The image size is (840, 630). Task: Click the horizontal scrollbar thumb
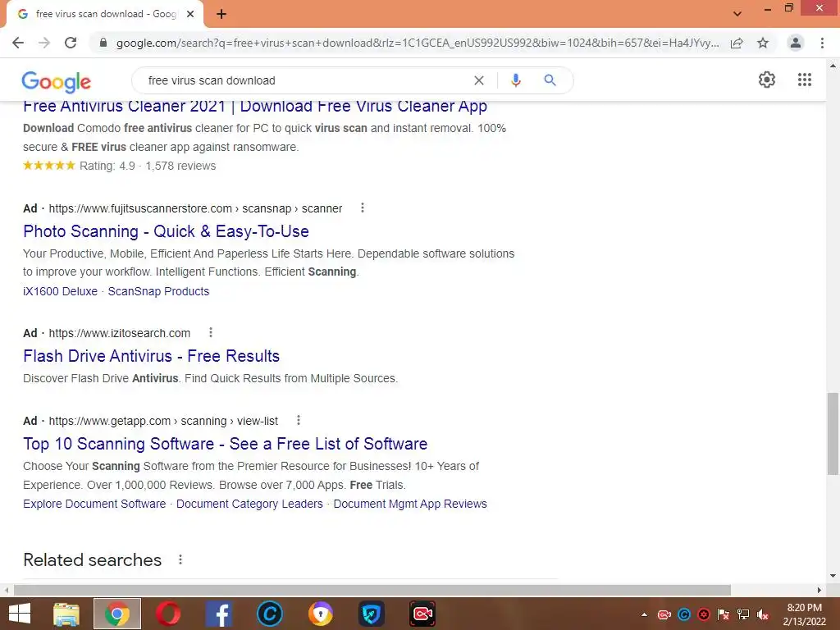[x=372, y=591]
